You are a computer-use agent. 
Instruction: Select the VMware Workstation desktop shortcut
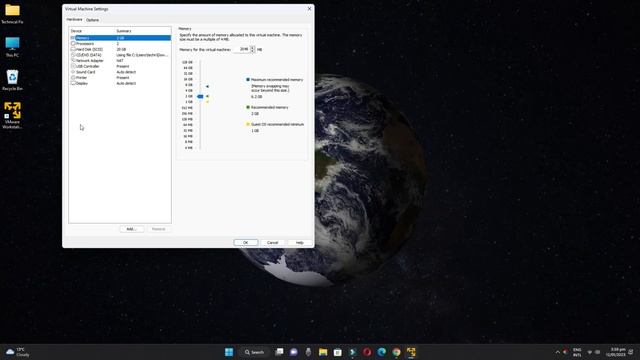(x=12, y=115)
